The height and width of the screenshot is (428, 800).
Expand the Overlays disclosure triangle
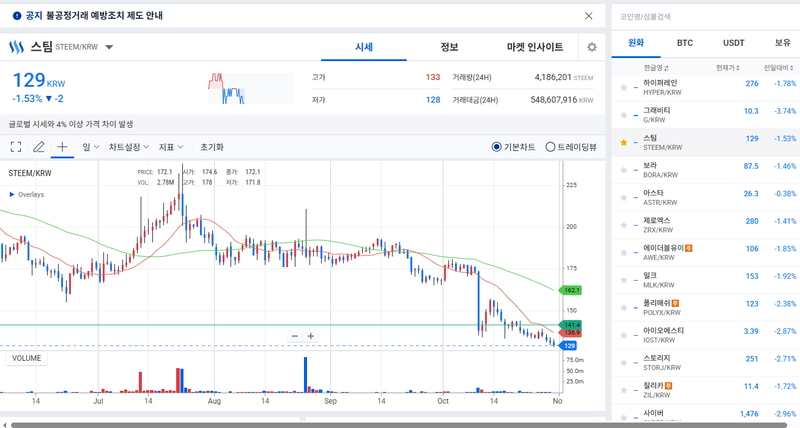[x=12, y=195]
